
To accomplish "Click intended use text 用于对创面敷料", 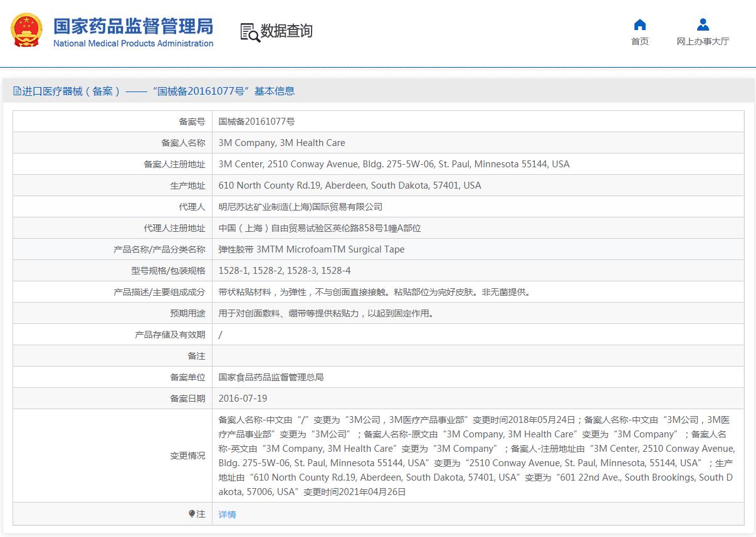I will point(326,313).
